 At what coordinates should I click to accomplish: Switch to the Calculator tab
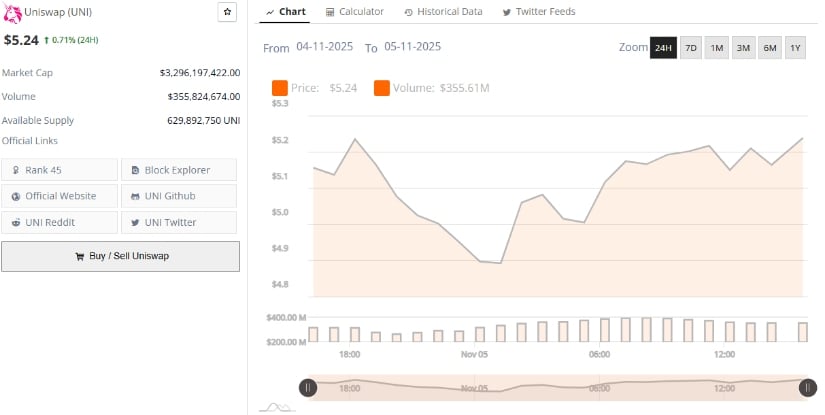click(354, 12)
